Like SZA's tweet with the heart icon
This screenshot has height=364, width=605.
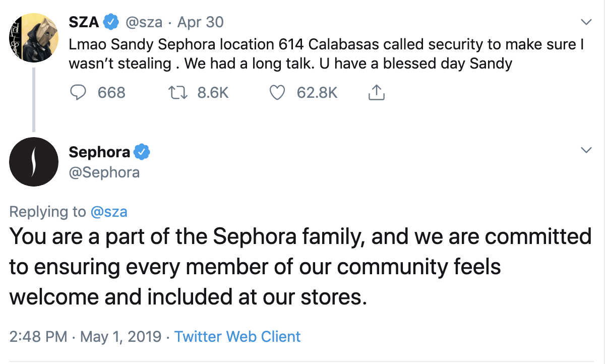(x=277, y=93)
